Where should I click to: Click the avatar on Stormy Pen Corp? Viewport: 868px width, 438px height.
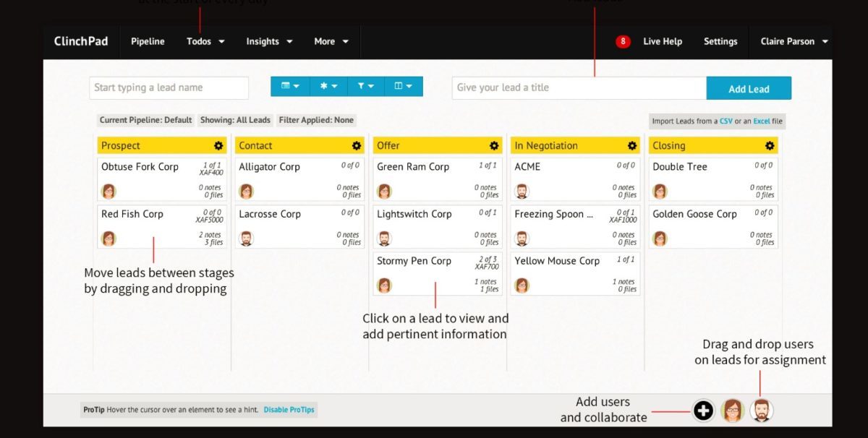tap(385, 285)
